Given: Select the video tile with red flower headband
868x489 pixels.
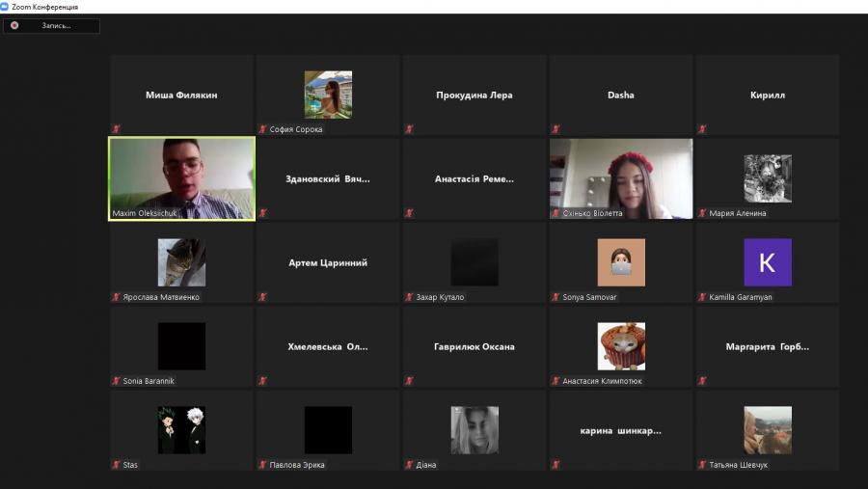Looking at the screenshot, I should click(621, 178).
